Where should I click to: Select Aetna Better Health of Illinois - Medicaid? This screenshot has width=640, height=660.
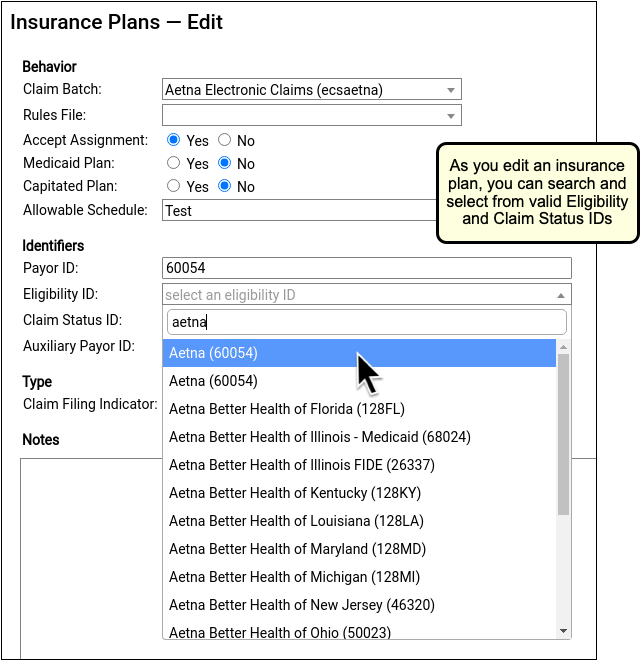359,437
